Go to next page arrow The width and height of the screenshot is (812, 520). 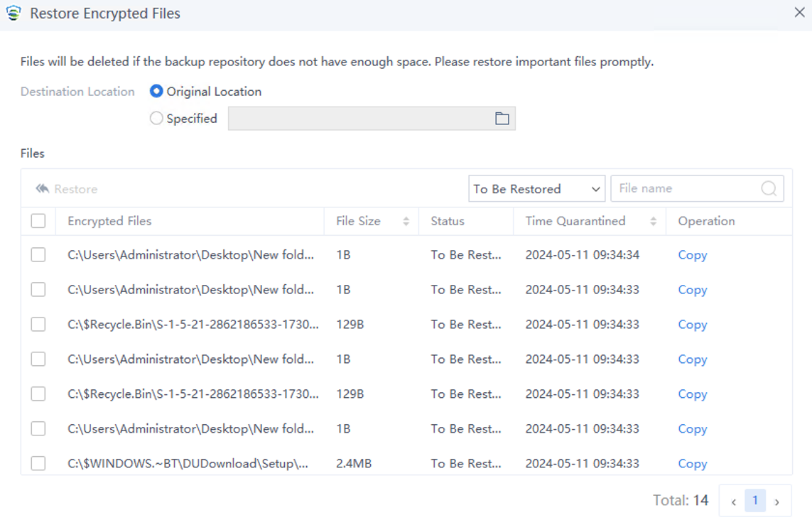coord(777,502)
